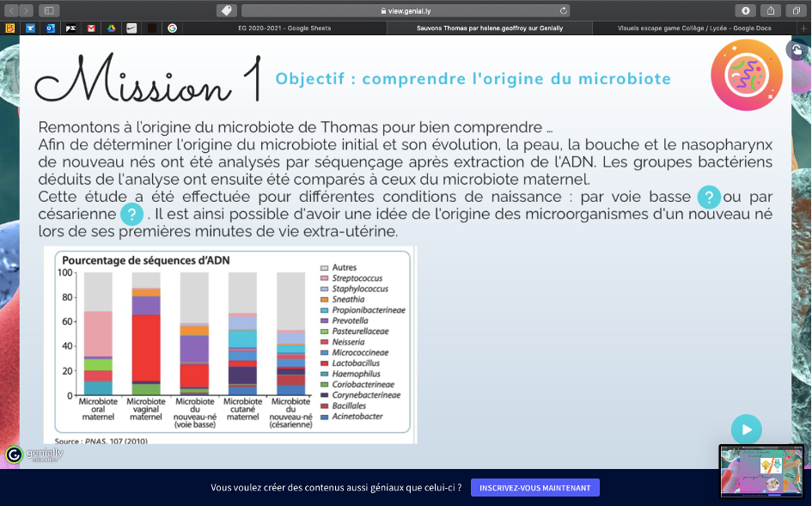Show the tab overview
Screen dimensions: 812x506
point(796,10)
